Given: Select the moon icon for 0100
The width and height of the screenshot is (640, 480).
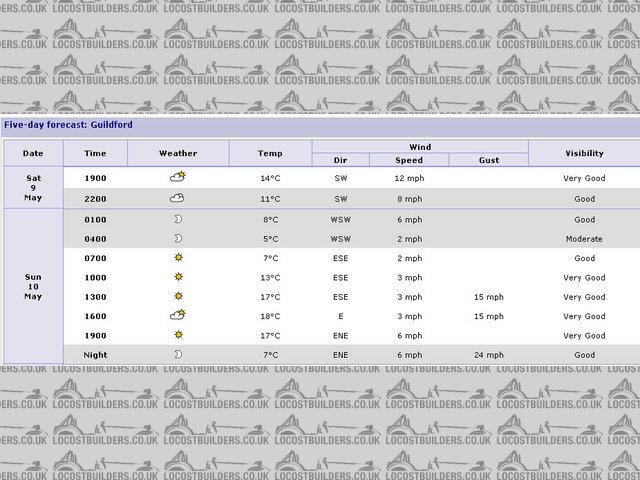Looking at the screenshot, I should [x=178, y=219].
